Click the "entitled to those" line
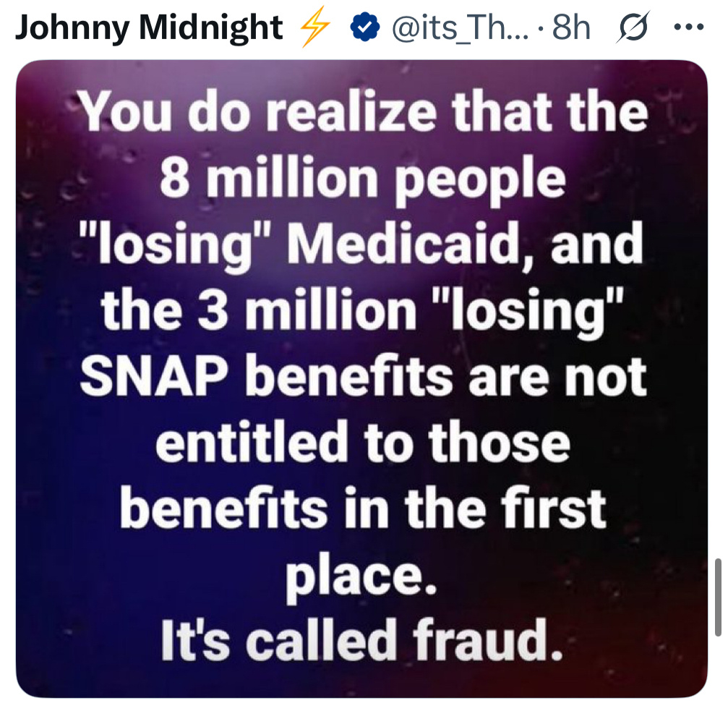Viewport: 728px width, 711px height. click(363, 442)
